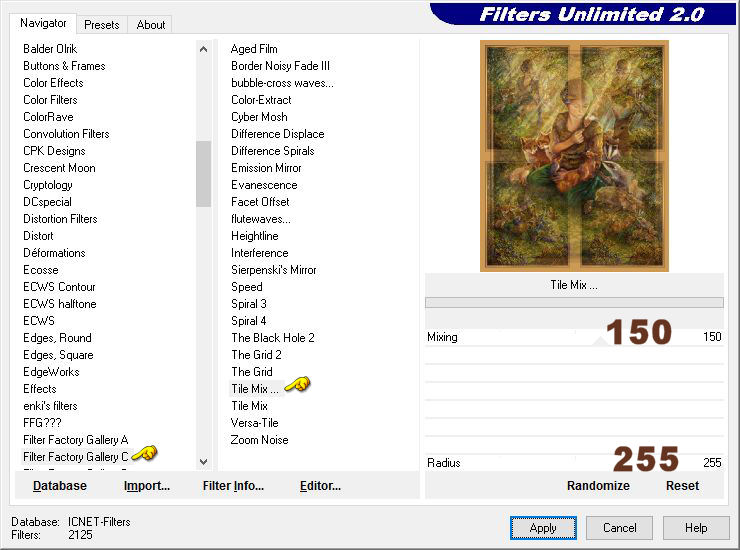Select the CPK Designs category
The image size is (740, 550).
pyautogui.click(x=54, y=151)
